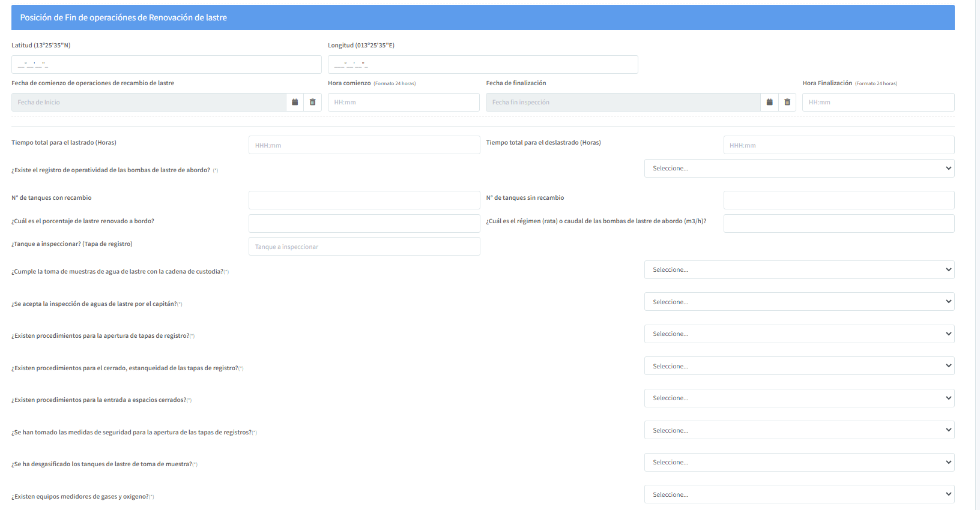The width and height of the screenshot is (980, 510).
Task: Open calendar picker for Fecha de finalización
Action: [x=769, y=103]
